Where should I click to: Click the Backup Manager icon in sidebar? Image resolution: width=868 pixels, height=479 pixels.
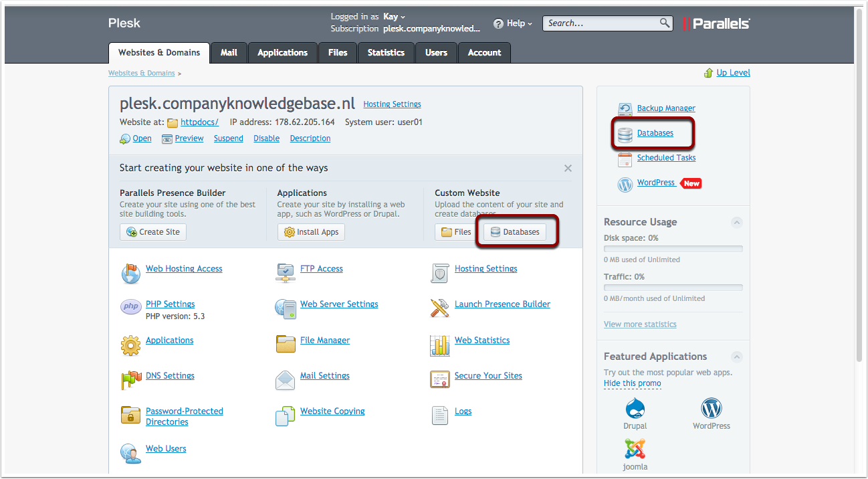(x=625, y=109)
